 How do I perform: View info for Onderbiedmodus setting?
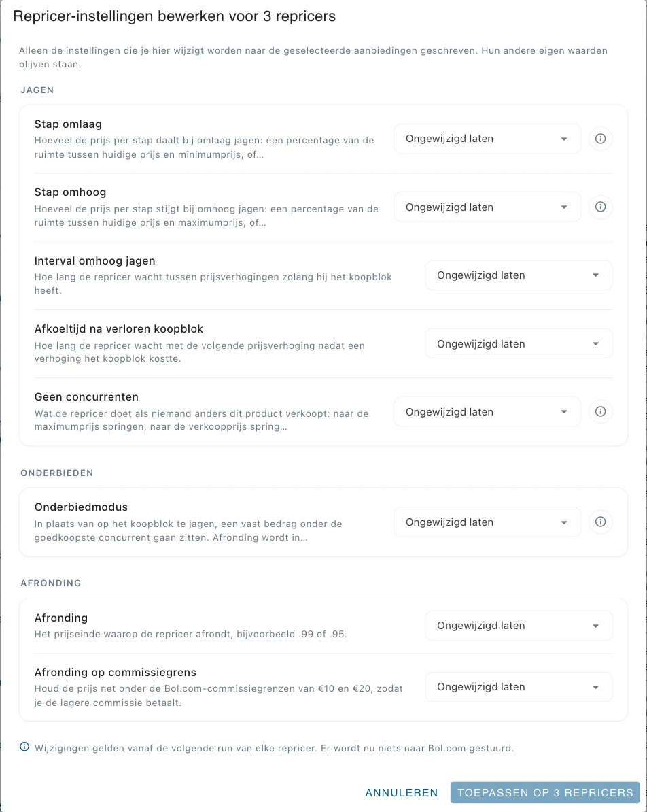coord(600,522)
